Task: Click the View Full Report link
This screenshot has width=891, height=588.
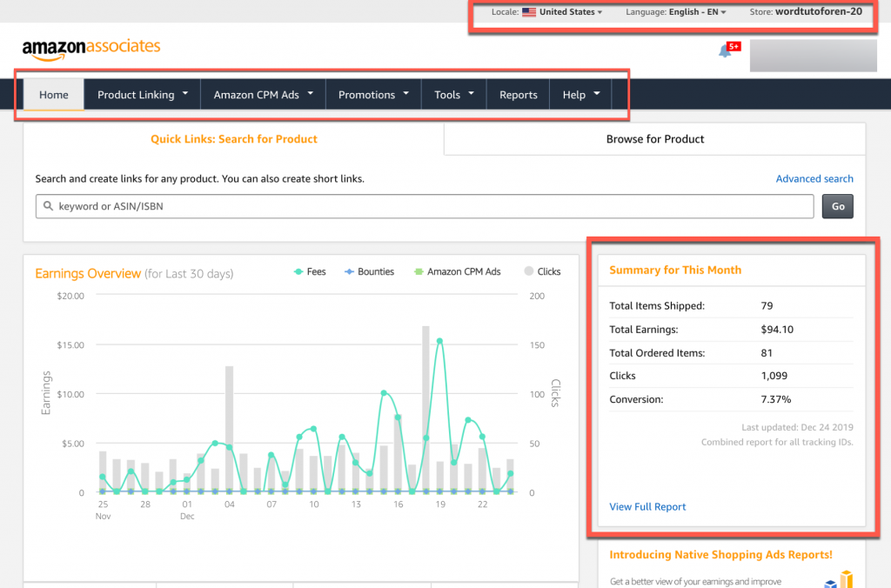Action: point(647,506)
